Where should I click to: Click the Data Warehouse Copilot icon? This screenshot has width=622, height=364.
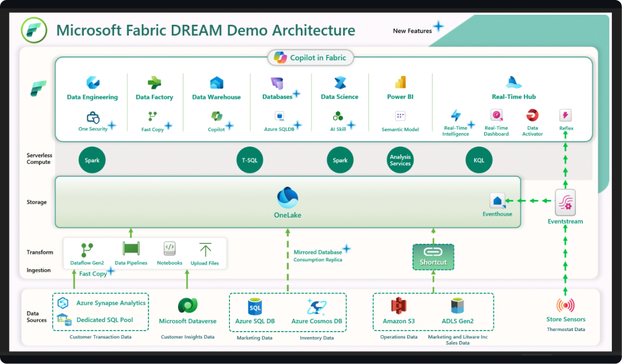coord(216,116)
